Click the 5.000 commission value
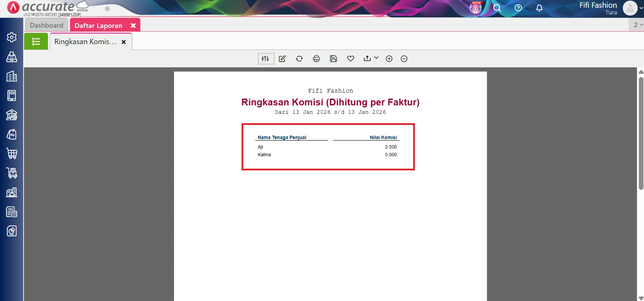This screenshot has height=301, width=644. tap(391, 155)
